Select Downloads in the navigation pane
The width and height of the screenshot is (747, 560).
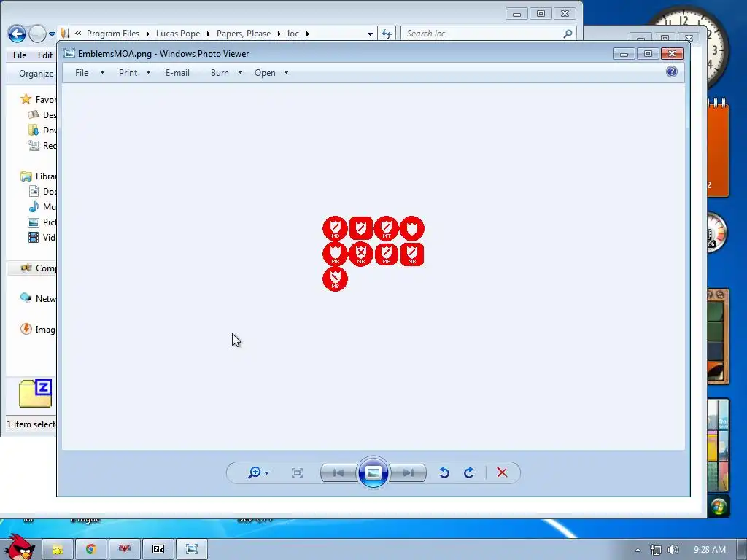coord(42,130)
